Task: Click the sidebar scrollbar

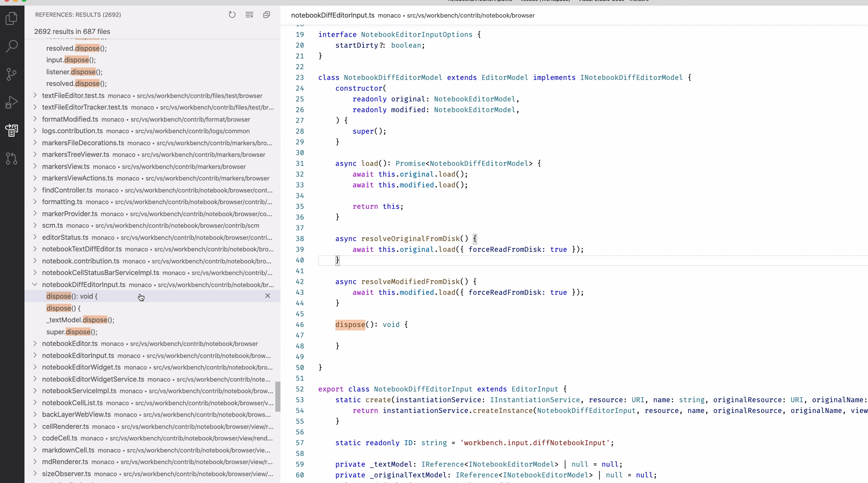Action: 277,397
